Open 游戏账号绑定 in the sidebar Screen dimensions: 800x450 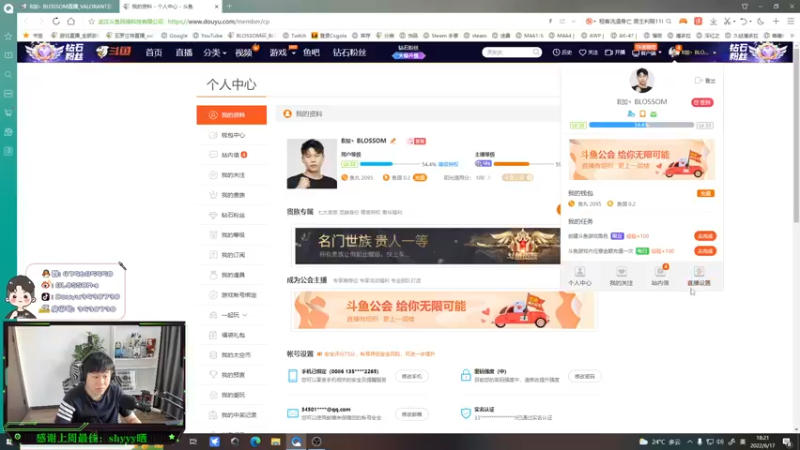tap(232, 295)
